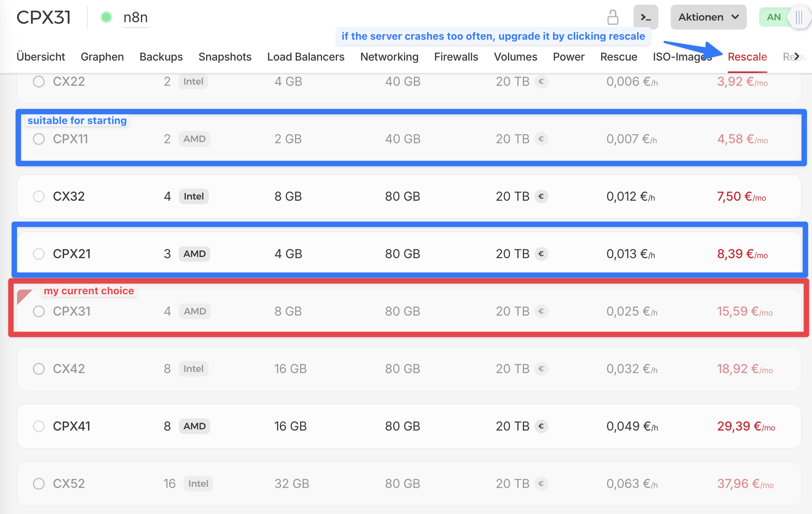The image size is (812, 514).
Task: Click the euro info icon in CPX21 row
Action: pos(541,254)
